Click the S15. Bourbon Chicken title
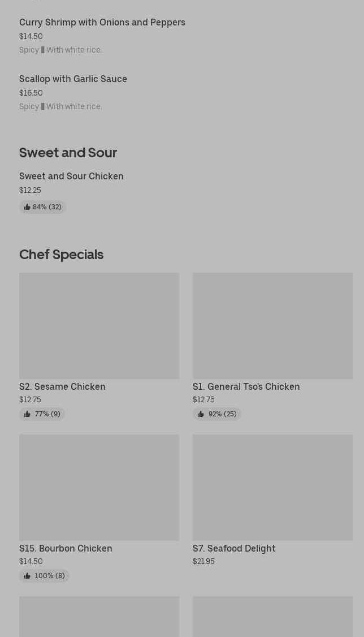Viewport: 364px width, 637px height. point(66,549)
